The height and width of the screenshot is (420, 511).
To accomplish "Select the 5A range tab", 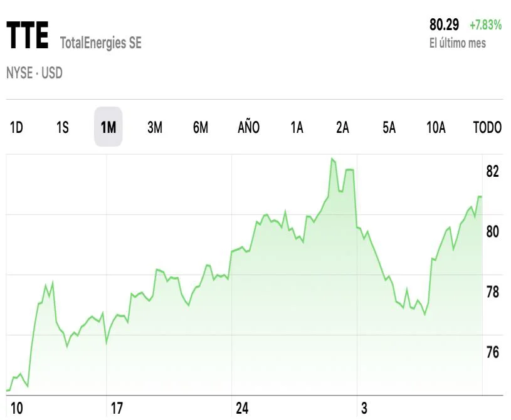I will point(389,127).
